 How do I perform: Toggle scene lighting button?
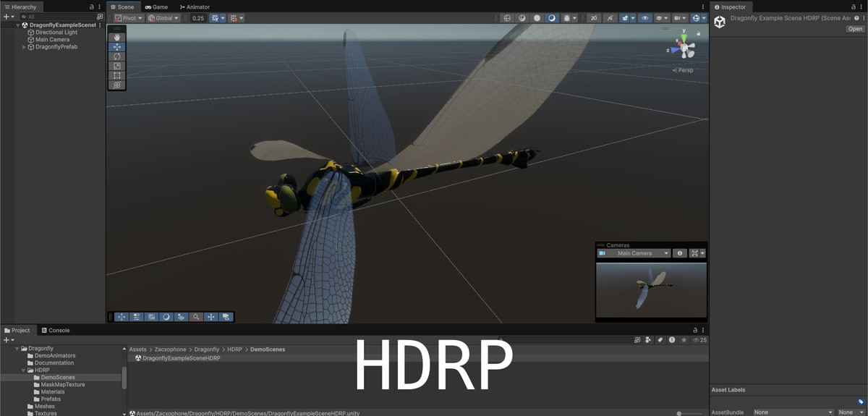pyautogui.click(x=610, y=18)
